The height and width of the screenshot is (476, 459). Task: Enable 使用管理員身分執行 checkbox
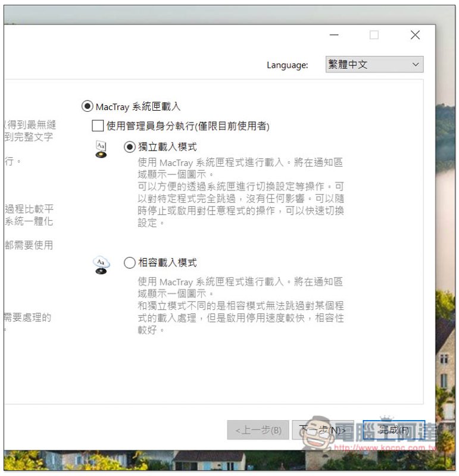[x=98, y=126]
